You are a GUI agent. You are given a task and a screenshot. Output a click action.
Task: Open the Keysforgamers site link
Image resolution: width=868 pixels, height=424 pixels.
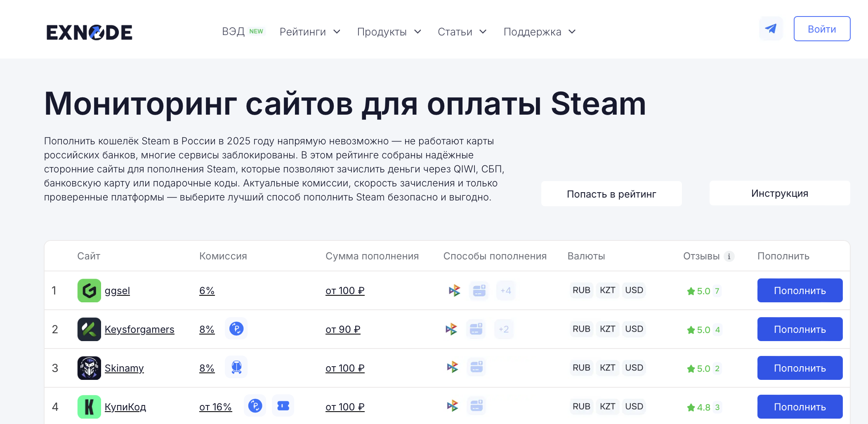139,329
